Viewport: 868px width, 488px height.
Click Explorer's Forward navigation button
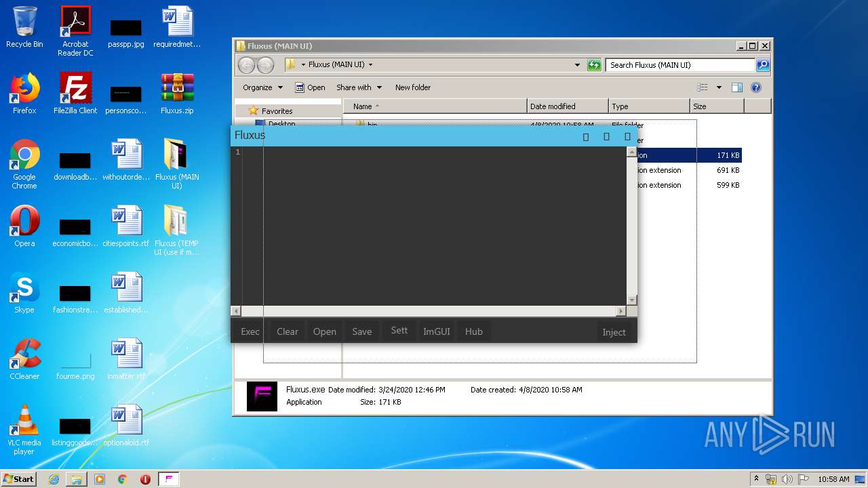[x=265, y=65]
